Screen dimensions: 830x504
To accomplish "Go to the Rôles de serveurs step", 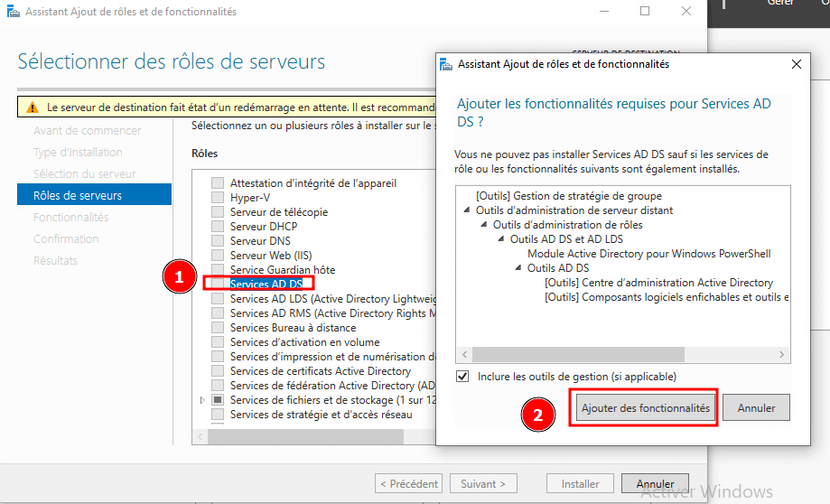I will (78, 195).
